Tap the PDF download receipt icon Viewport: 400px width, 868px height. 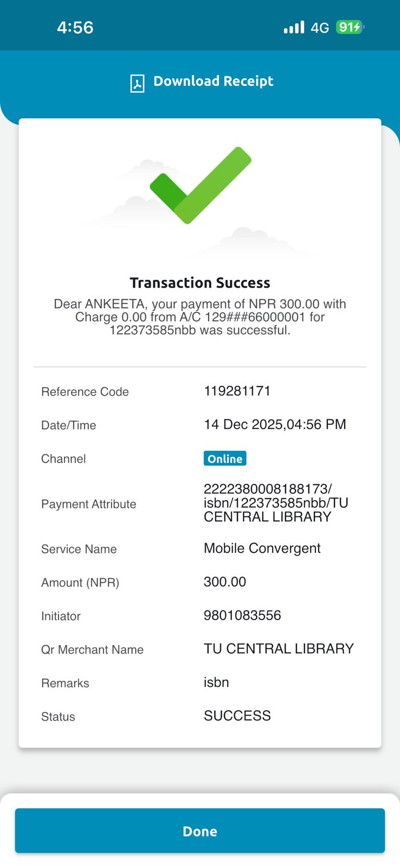tap(137, 84)
